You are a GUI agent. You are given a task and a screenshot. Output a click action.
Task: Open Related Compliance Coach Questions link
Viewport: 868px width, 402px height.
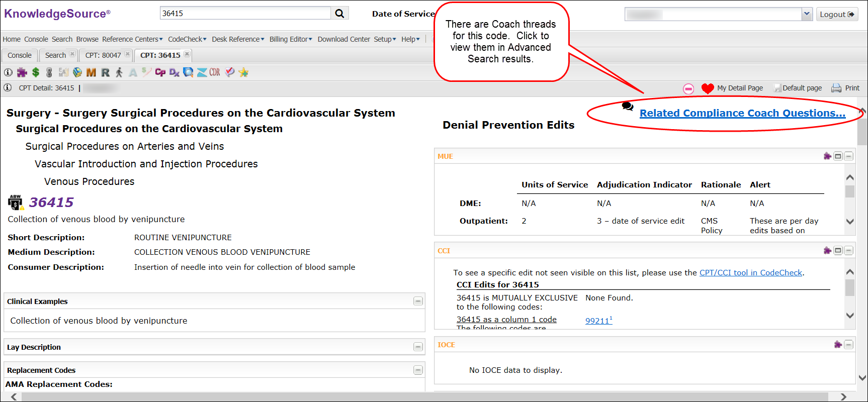point(742,114)
